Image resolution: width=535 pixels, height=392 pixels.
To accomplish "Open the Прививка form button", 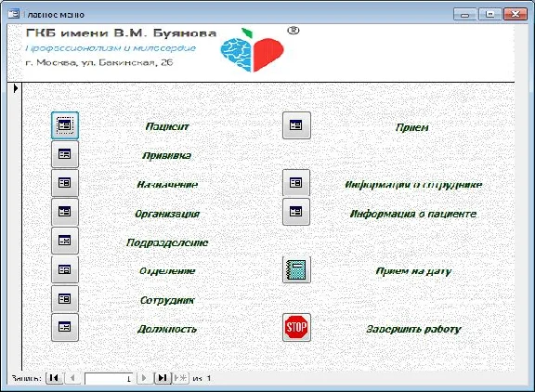I will click(x=65, y=154).
